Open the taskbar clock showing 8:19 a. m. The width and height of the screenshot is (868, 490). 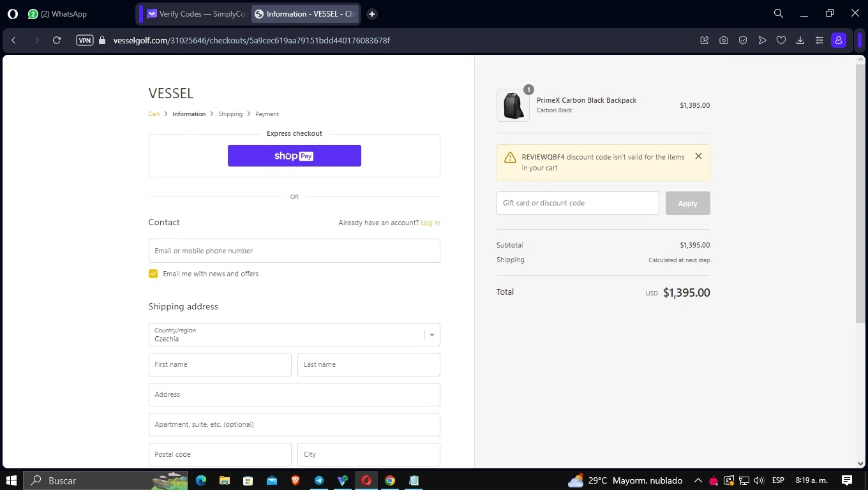[811, 480]
